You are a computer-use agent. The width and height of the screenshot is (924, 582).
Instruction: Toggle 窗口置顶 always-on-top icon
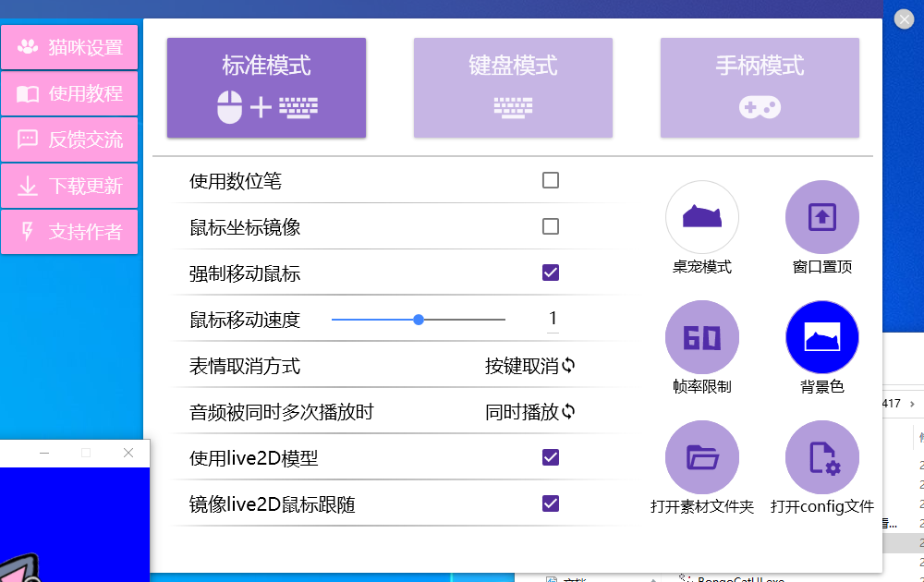pyautogui.click(x=822, y=217)
